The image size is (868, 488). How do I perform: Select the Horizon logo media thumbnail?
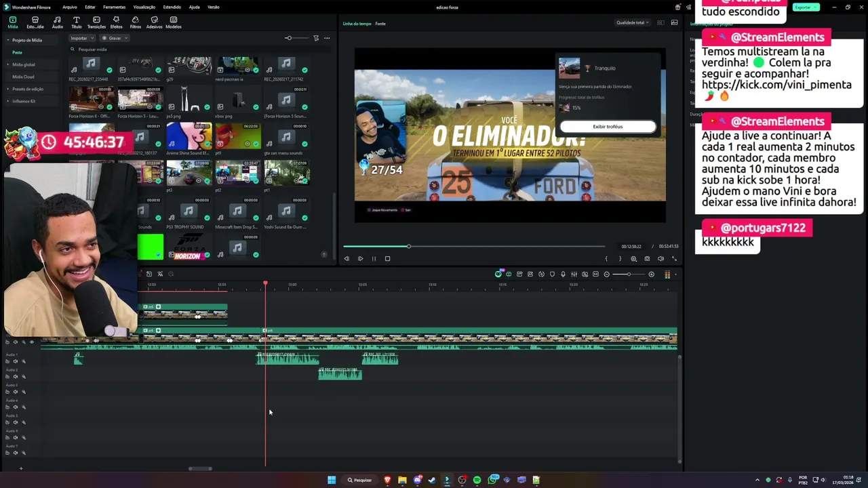coord(189,247)
